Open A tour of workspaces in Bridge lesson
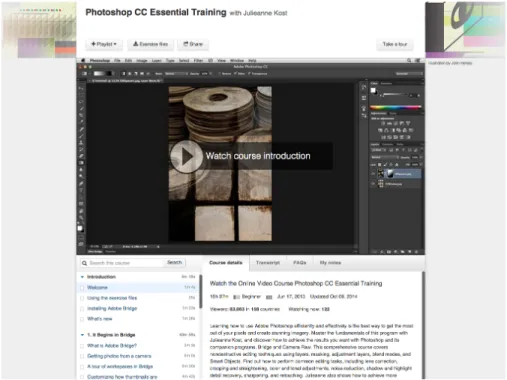The height and width of the screenshot is (380, 507). [120, 366]
